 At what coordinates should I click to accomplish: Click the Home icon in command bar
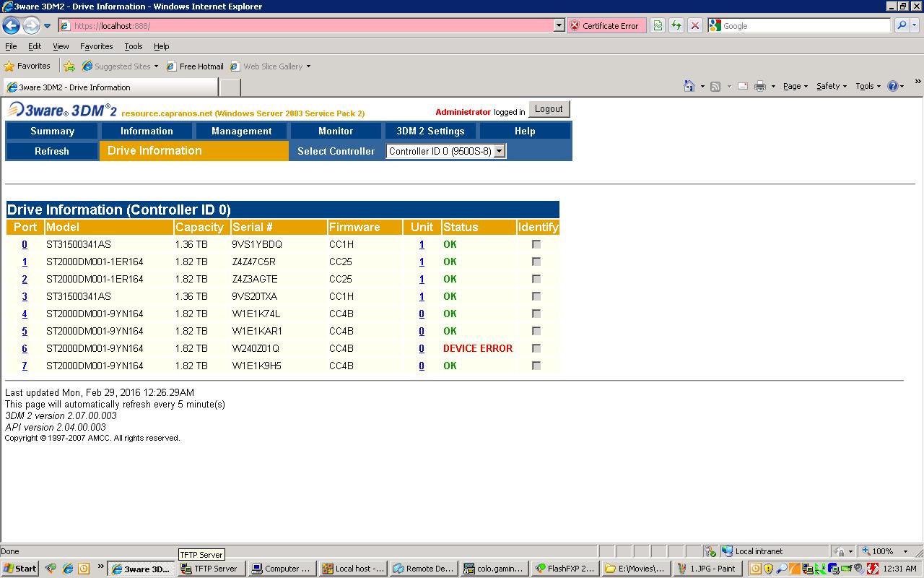click(689, 86)
